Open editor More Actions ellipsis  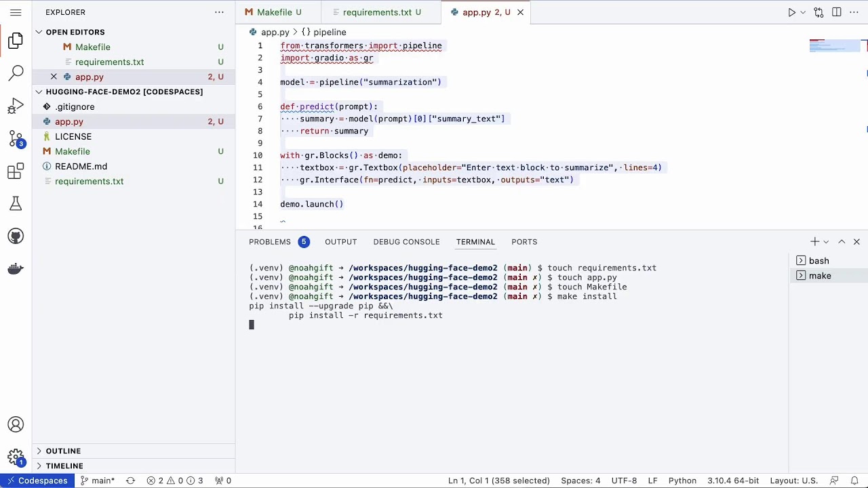pos(854,12)
